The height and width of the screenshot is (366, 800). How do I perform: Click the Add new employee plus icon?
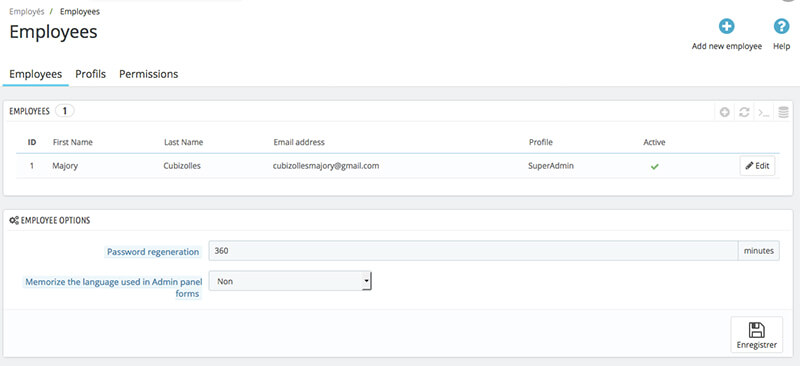(x=727, y=27)
